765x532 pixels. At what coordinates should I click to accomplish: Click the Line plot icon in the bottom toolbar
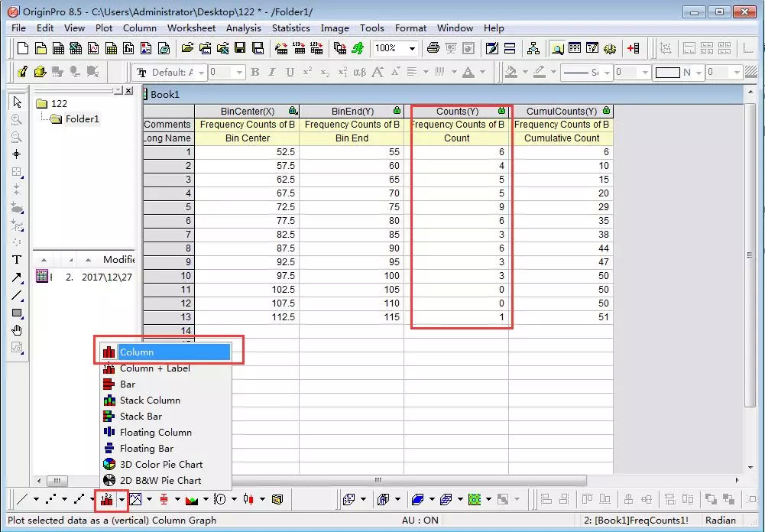click(22, 499)
